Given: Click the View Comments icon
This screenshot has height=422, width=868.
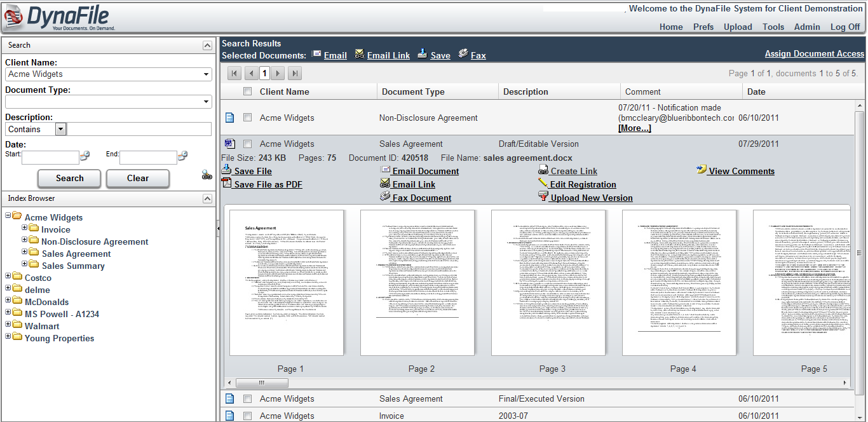Looking at the screenshot, I should tap(702, 170).
